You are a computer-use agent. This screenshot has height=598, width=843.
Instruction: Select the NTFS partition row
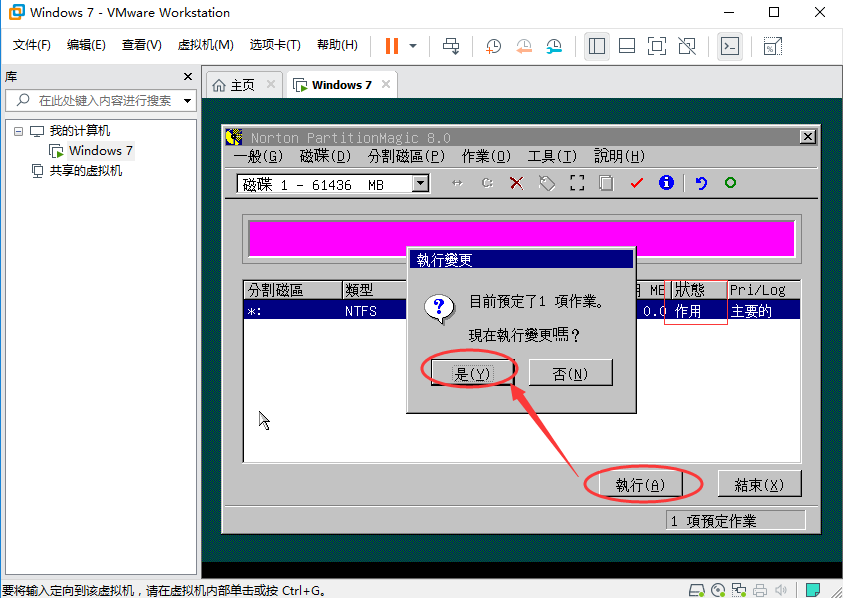[x=521, y=310]
